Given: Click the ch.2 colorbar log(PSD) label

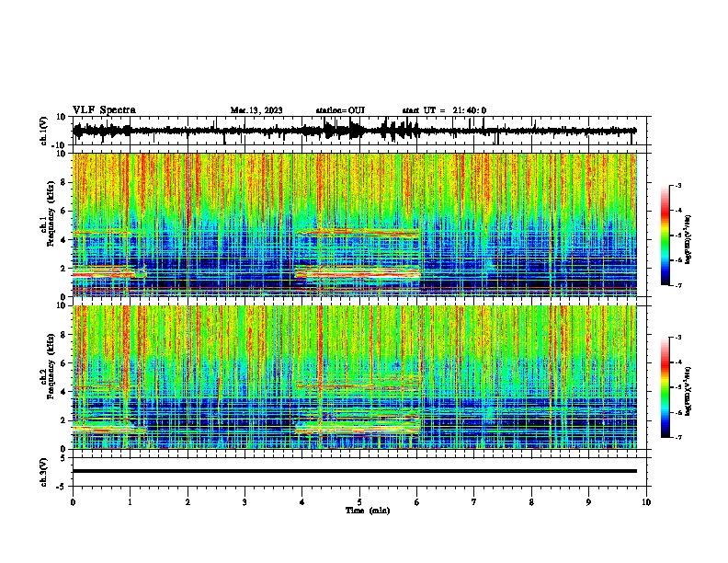Looking at the screenshot, I should [x=688, y=391].
